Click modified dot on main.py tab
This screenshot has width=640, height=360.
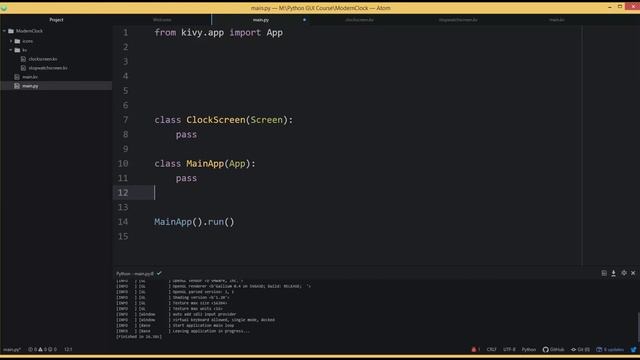click(304, 20)
